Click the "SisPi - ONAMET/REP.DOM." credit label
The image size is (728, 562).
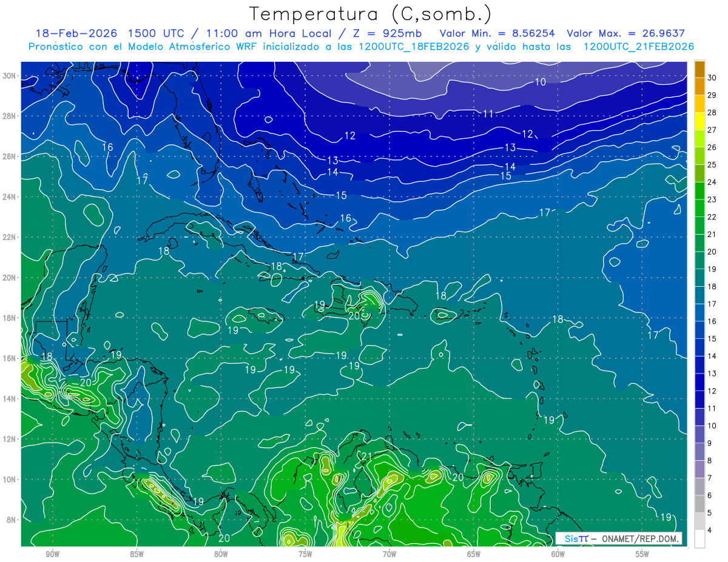(619, 538)
